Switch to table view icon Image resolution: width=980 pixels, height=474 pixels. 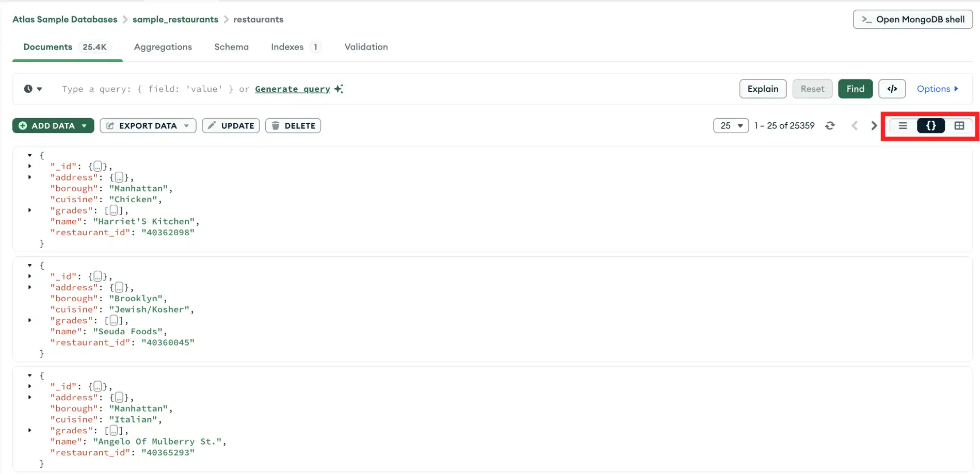tap(959, 125)
